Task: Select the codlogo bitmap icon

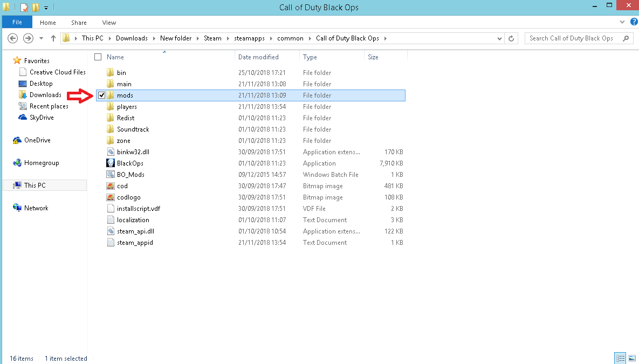Action: click(x=110, y=197)
